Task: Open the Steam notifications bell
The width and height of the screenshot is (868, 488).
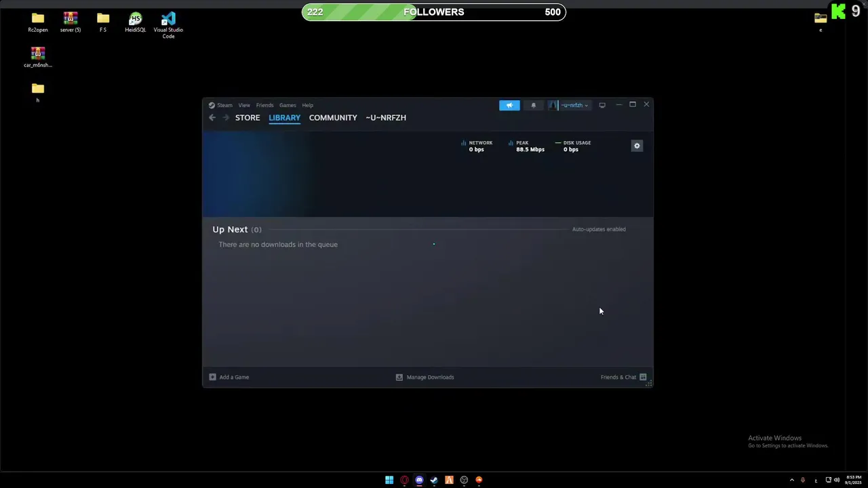Action: coord(533,105)
